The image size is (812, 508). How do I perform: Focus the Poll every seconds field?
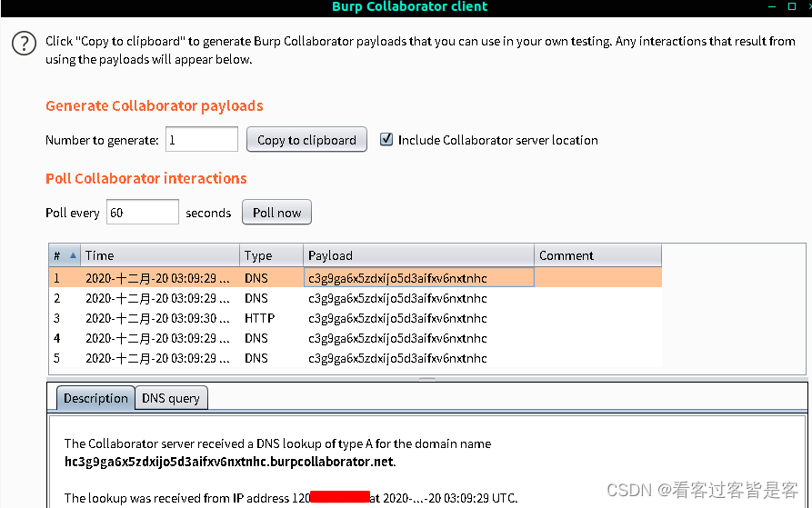143,212
